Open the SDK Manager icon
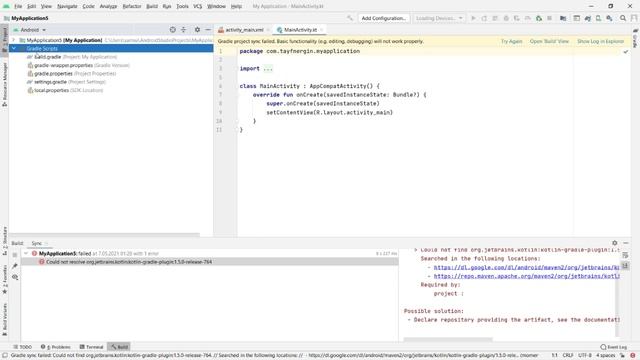Image resolution: width=640 pixels, height=360 pixels. click(x=609, y=18)
